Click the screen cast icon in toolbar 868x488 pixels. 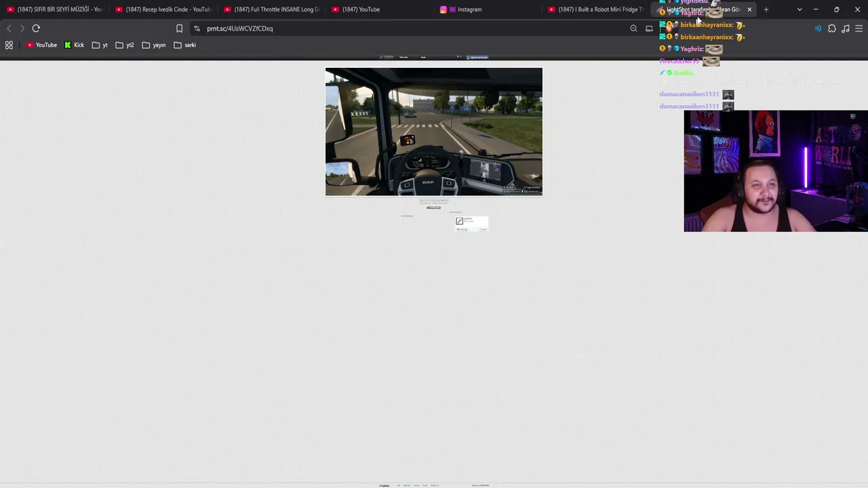click(649, 28)
